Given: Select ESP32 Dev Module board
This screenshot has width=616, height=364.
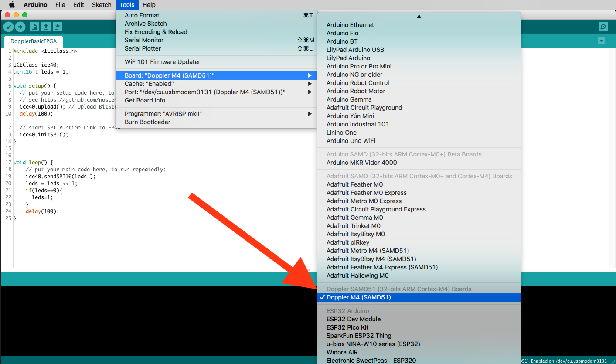Looking at the screenshot, I should tap(419, 319).
